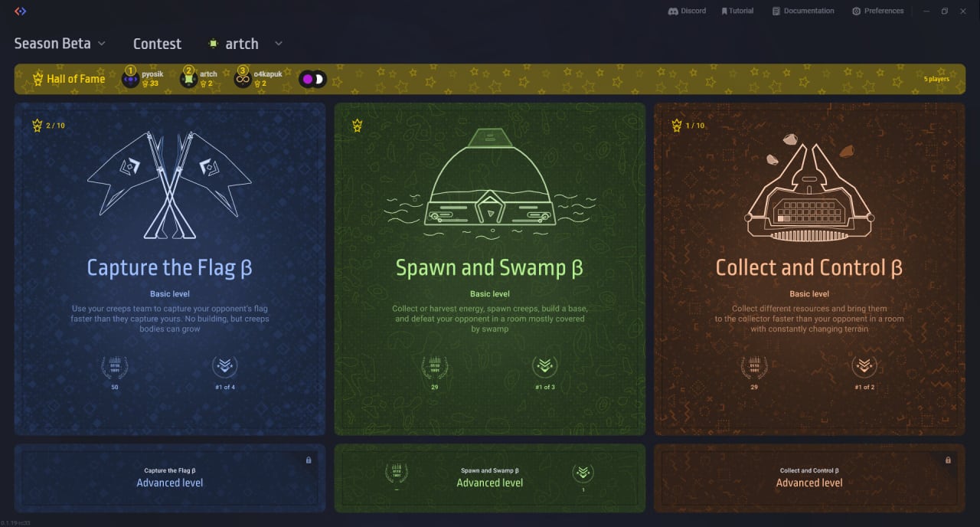Close the application window
The width and height of the screenshot is (980, 527).
click(964, 11)
